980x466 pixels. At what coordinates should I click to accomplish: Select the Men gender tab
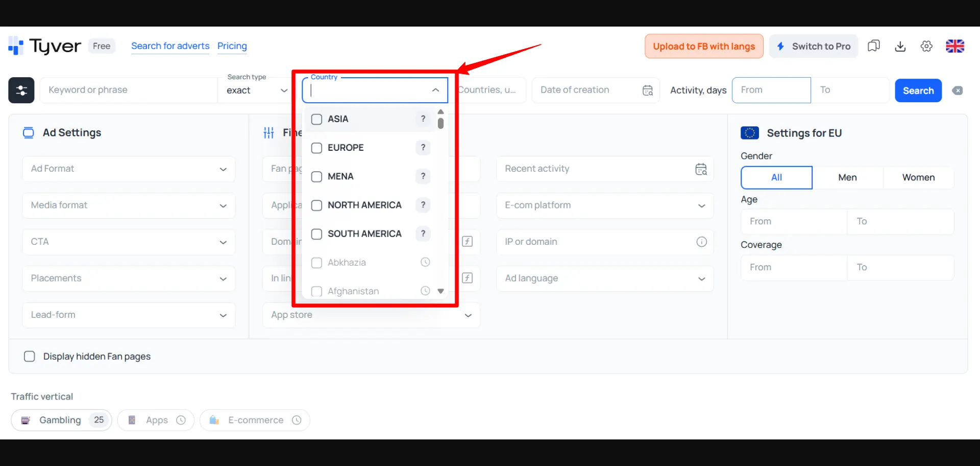847,178
